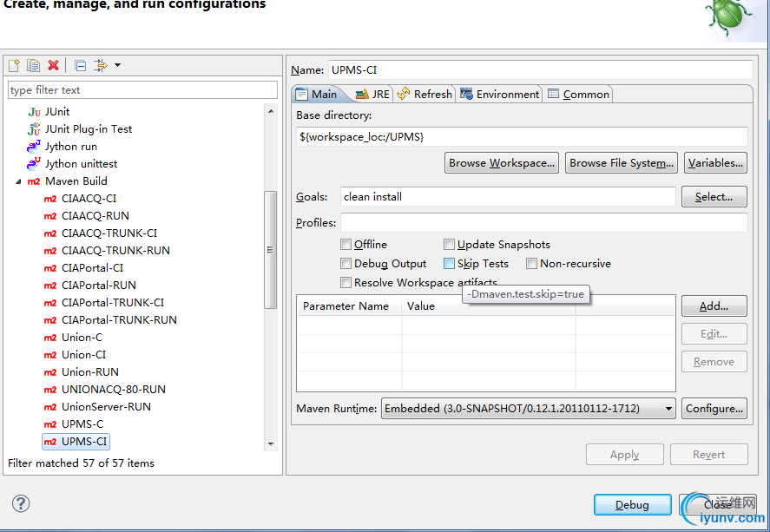Switch to the Environment tab
This screenshot has width=770, height=532.
500,95
